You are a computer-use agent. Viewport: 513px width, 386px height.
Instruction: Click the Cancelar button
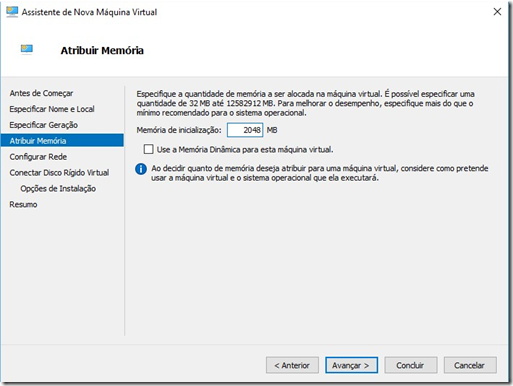470,365
